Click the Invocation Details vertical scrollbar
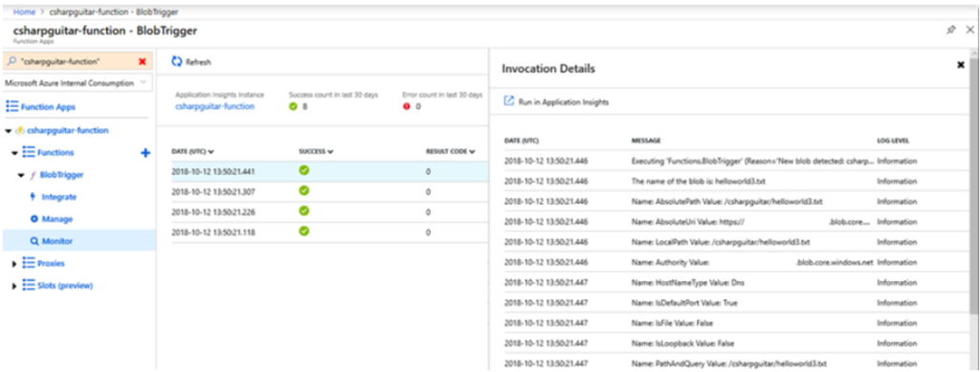980x372 pixels. tap(973, 187)
